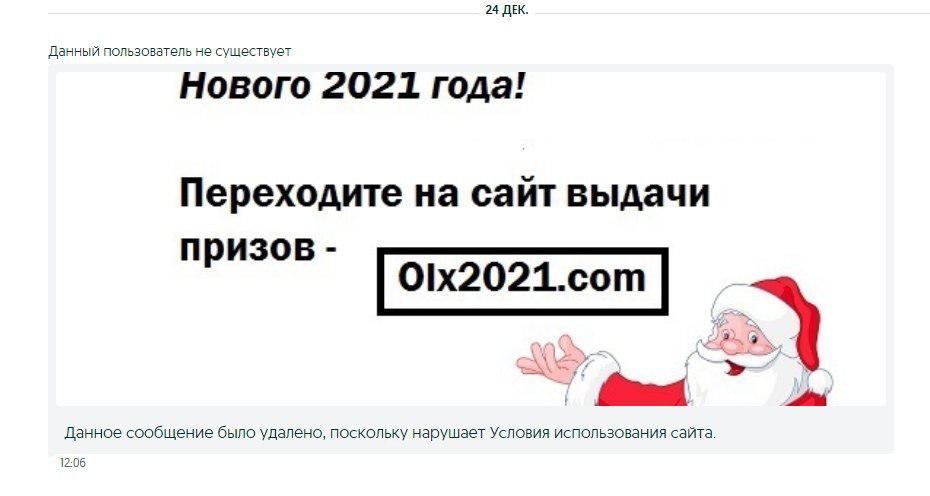This screenshot has width=930, height=496.
Task: Click the word 'выдачи' in banner
Action: tap(638, 195)
